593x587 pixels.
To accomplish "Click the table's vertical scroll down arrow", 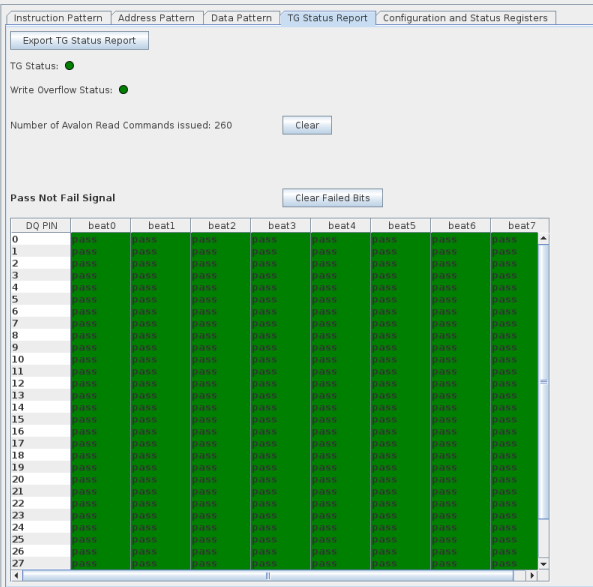I will 543,564.
